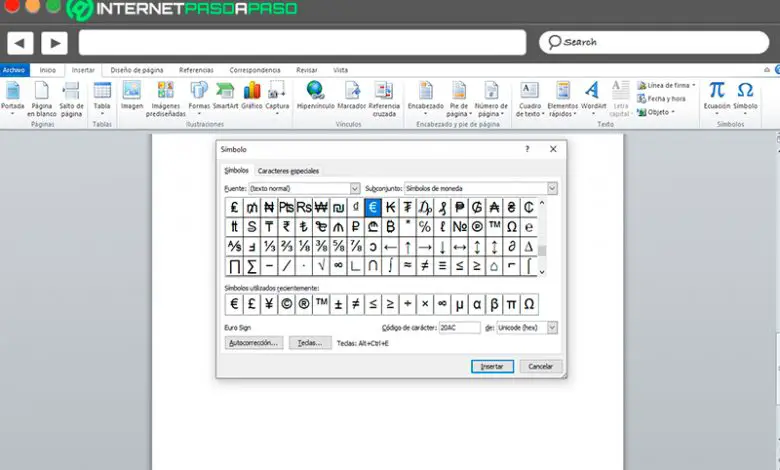Insert Fecha y hora
The height and width of the screenshot is (470, 780).
(x=662, y=98)
